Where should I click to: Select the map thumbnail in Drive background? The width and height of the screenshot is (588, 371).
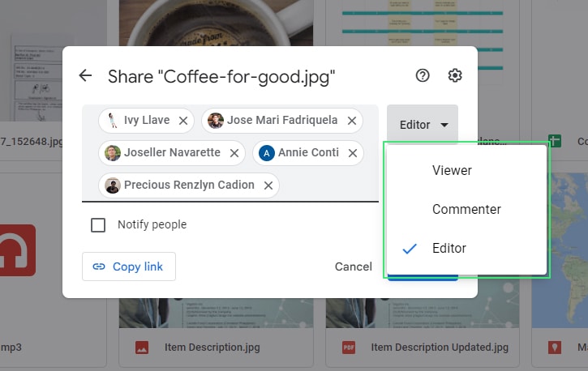[567, 250]
